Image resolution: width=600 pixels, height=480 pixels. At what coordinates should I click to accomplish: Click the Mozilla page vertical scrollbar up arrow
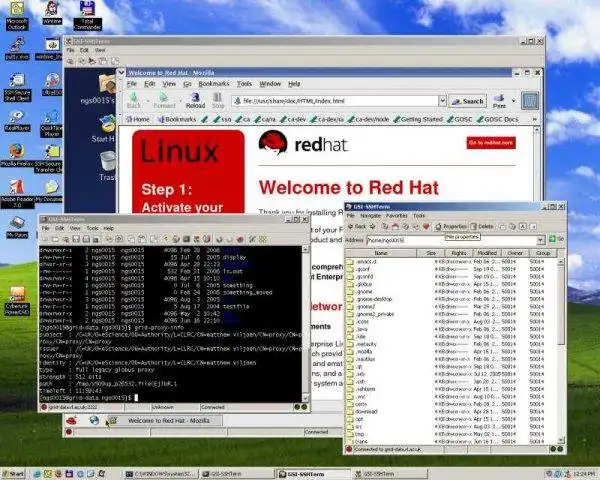click(536, 130)
